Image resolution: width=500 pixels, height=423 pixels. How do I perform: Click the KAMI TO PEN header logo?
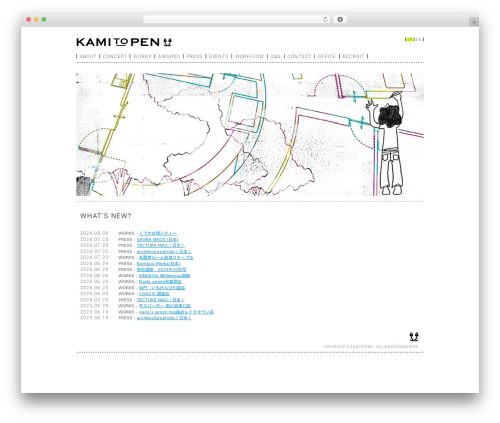tap(124, 42)
